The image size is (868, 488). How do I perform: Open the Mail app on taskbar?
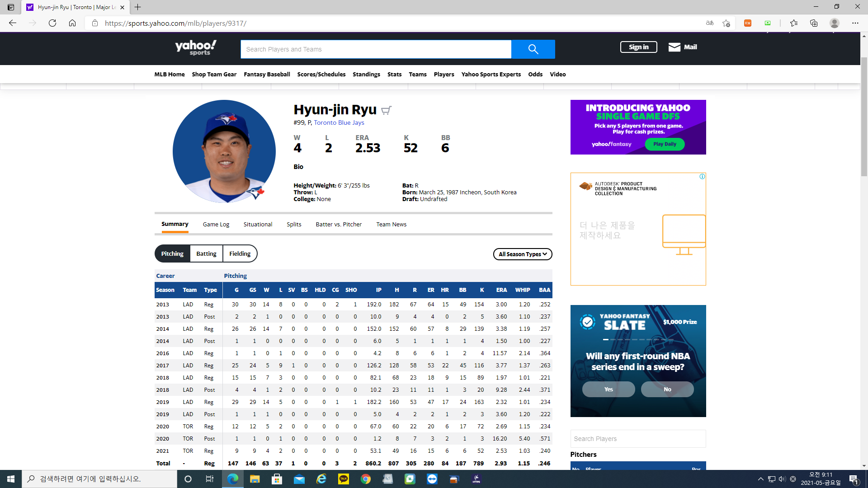click(299, 479)
